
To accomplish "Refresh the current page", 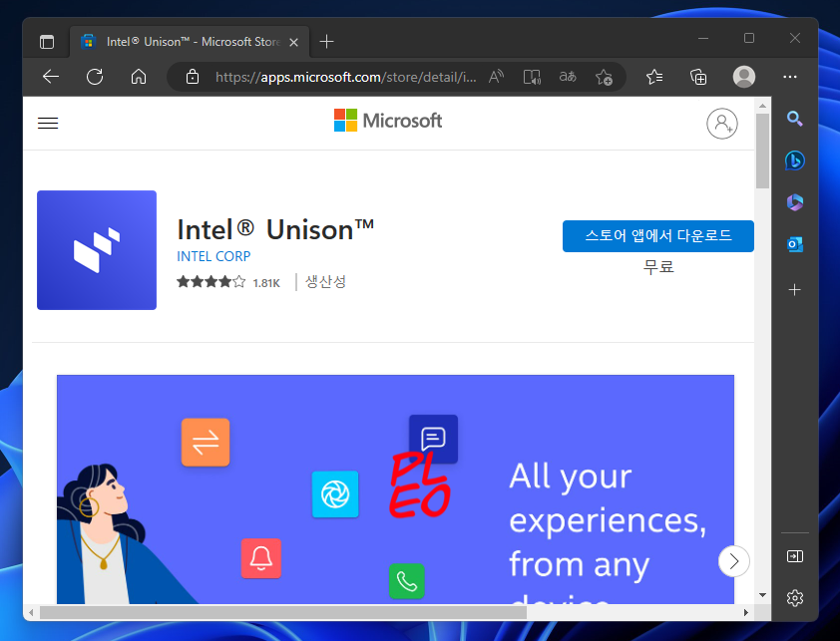I will (x=95, y=77).
